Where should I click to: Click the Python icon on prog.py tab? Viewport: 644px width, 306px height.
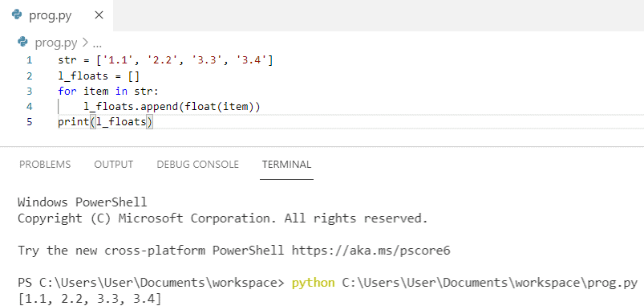point(17,15)
